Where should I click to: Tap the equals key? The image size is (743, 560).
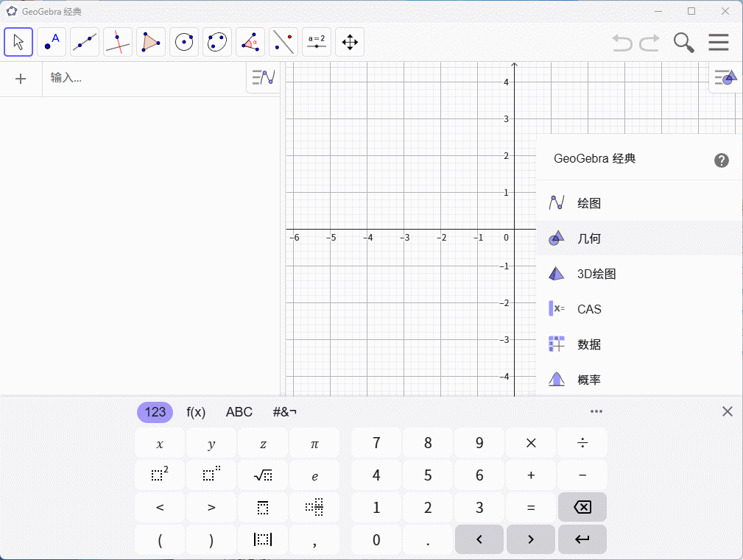[x=531, y=508]
